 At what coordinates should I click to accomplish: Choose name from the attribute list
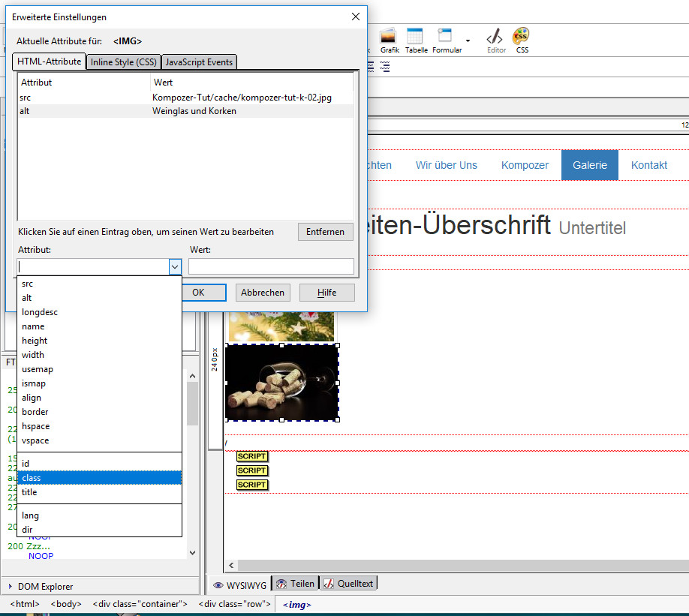(99, 326)
